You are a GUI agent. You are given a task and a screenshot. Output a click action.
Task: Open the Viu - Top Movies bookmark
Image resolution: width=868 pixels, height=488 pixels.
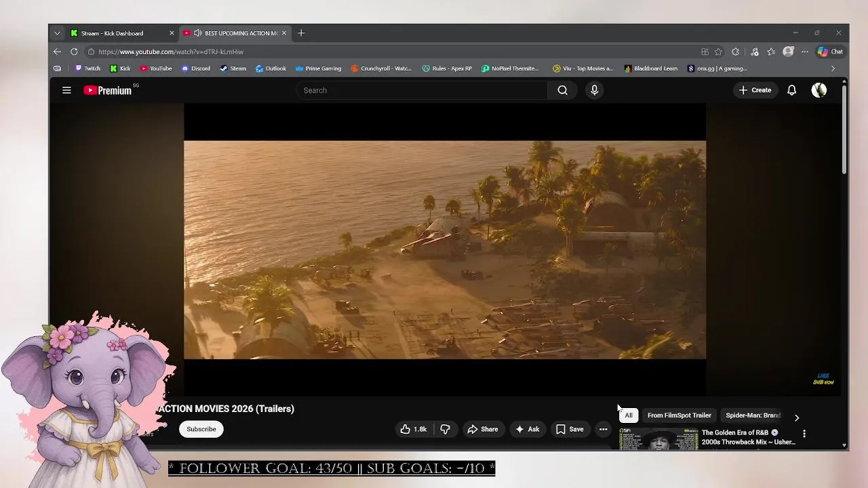[583, 68]
